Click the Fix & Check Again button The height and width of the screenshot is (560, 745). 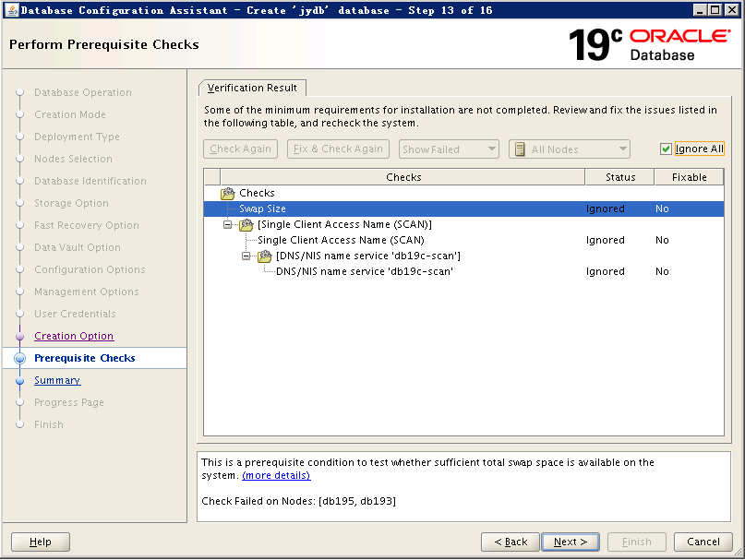pos(338,149)
